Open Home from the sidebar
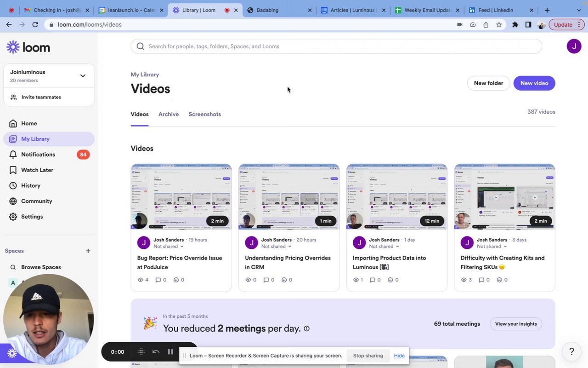588x368 pixels. click(28, 123)
